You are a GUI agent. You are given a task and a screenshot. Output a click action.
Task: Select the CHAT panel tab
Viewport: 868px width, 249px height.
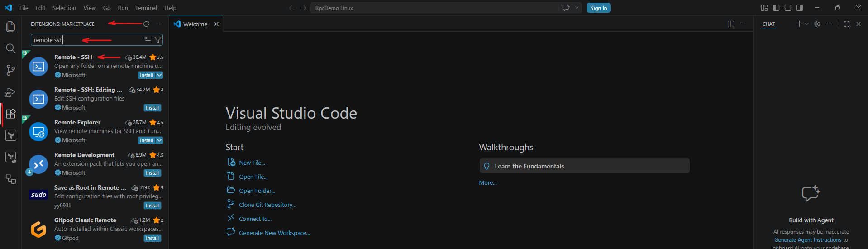click(x=768, y=24)
